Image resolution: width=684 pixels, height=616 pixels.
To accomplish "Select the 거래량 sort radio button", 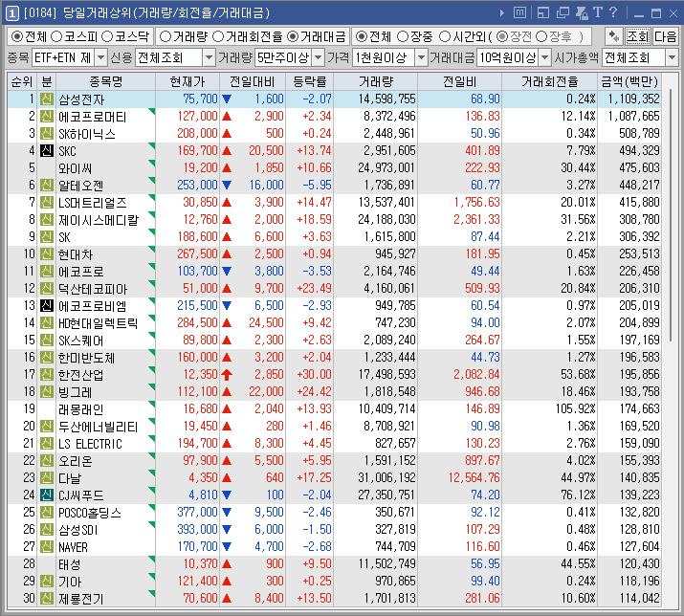I will pyautogui.click(x=165, y=36).
